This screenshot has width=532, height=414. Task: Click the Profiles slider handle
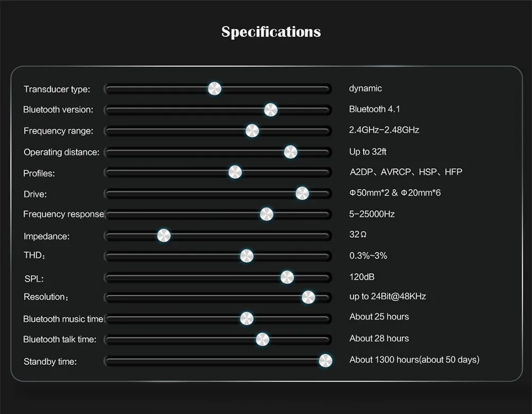235,172
